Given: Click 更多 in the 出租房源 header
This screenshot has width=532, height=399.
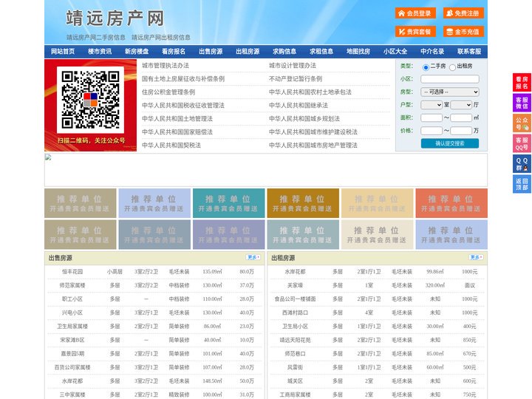Looking at the screenshot, I should click(476, 258).
